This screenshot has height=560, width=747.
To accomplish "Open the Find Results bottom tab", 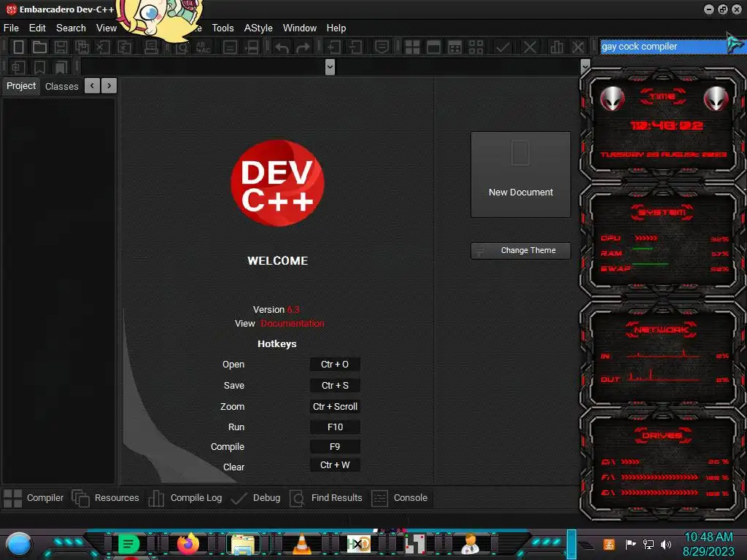I will tap(326, 498).
